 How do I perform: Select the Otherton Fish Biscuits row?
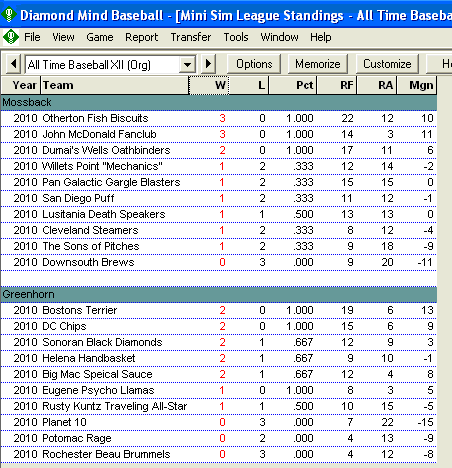[219, 118]
